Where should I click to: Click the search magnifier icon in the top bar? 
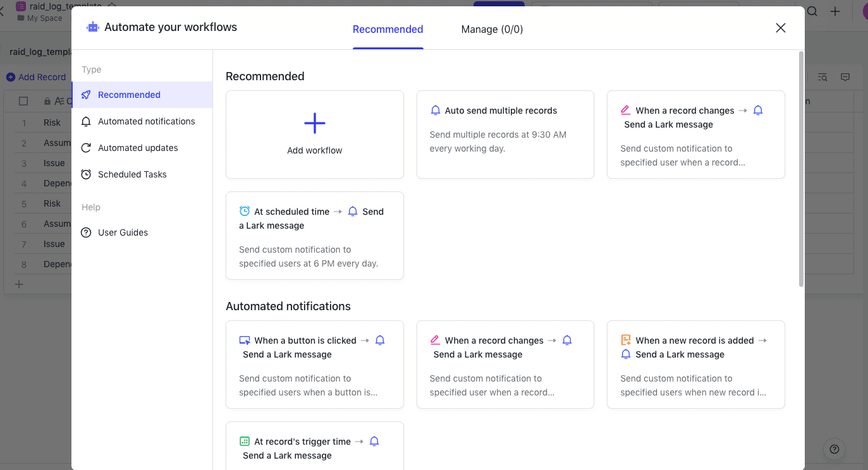[x=813, y=11]
